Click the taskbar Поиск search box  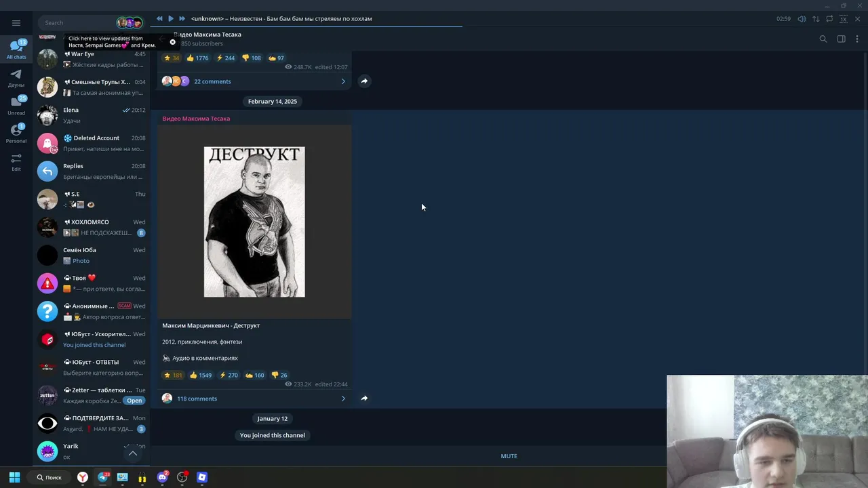50,477
